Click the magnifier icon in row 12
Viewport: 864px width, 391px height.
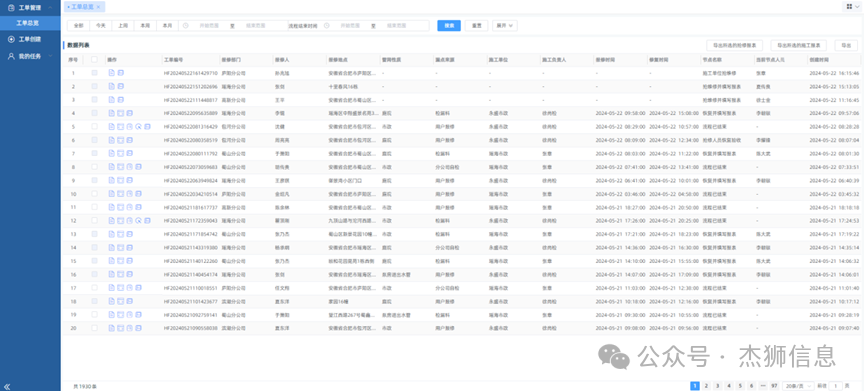pos(138,220)
